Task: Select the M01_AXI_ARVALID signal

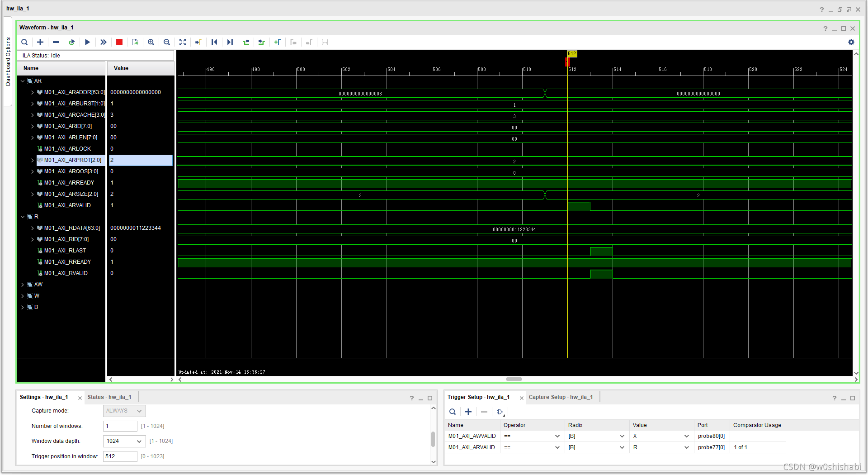Action: [67, 205]
